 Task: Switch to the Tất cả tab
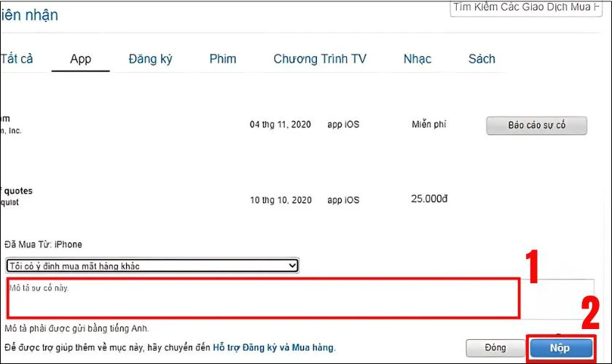(x=17, y=59)
